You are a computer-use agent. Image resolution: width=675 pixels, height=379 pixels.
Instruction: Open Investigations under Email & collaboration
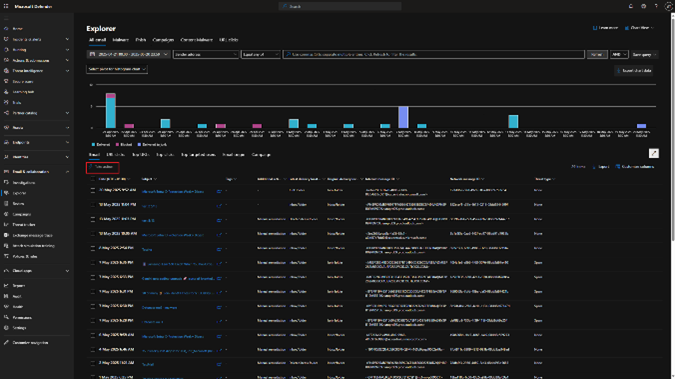pyautogui.click(x=24, y=183)
